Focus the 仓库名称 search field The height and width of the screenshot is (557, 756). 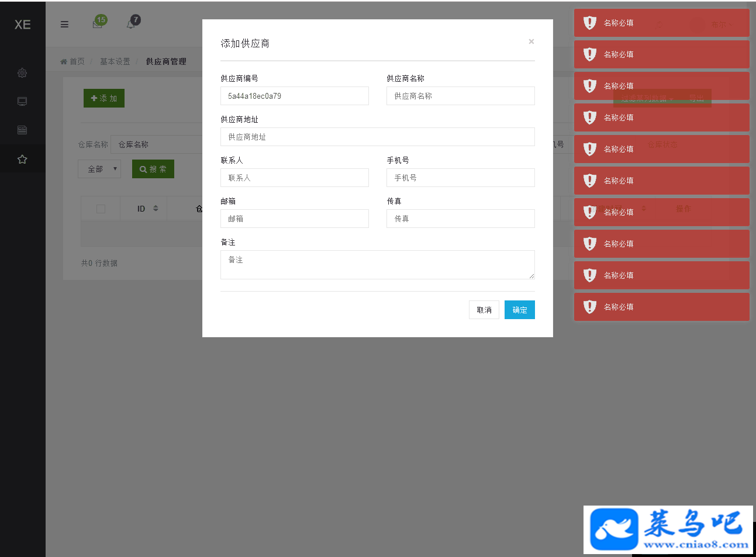[x=157, y=144]
